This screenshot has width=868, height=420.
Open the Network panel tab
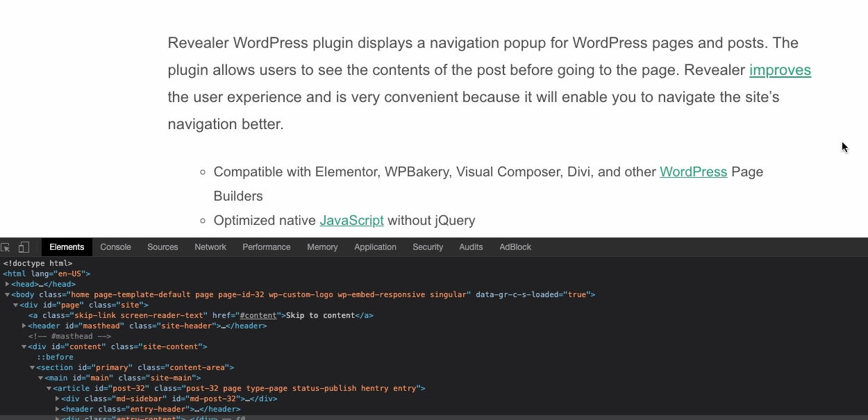(x=210, y=247)
